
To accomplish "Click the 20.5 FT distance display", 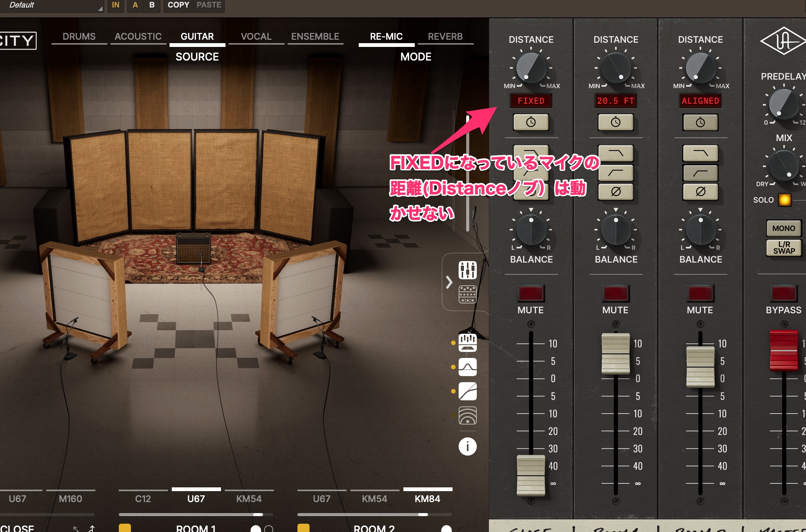I will pos(616,101).
